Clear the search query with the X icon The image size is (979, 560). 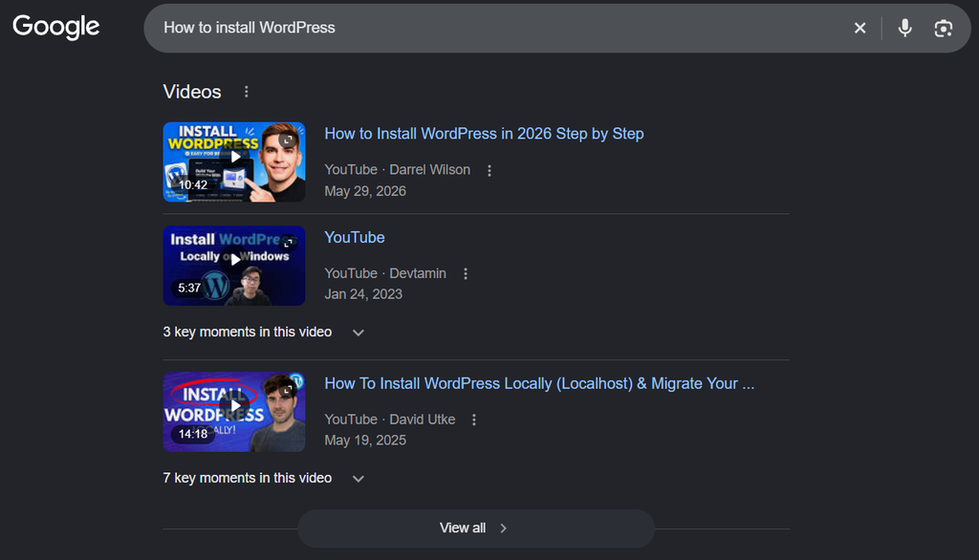tap(859, 28)
